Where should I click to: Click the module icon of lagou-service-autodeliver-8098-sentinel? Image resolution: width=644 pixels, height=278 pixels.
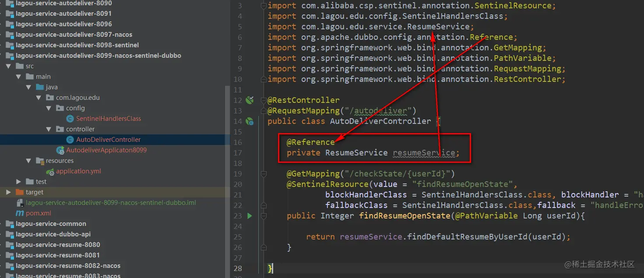pos(10,45)
